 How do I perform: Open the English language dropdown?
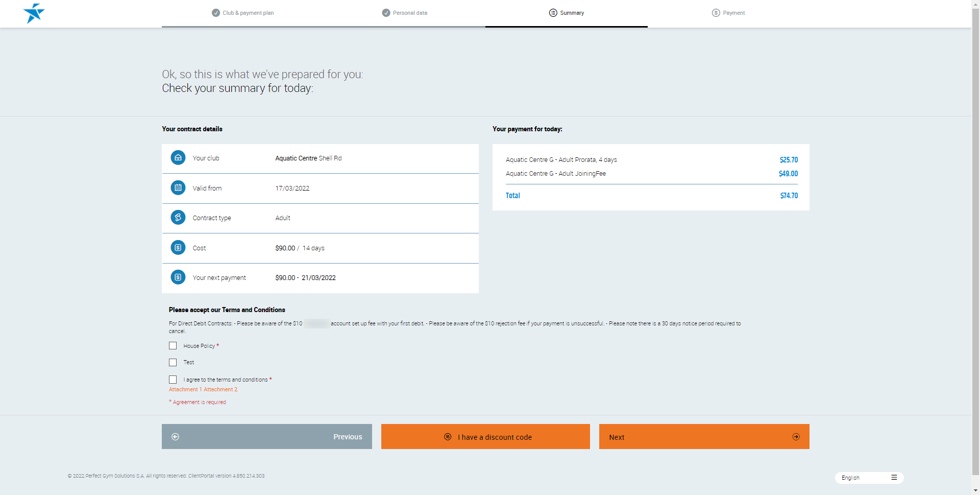click(x=863, y=478)
